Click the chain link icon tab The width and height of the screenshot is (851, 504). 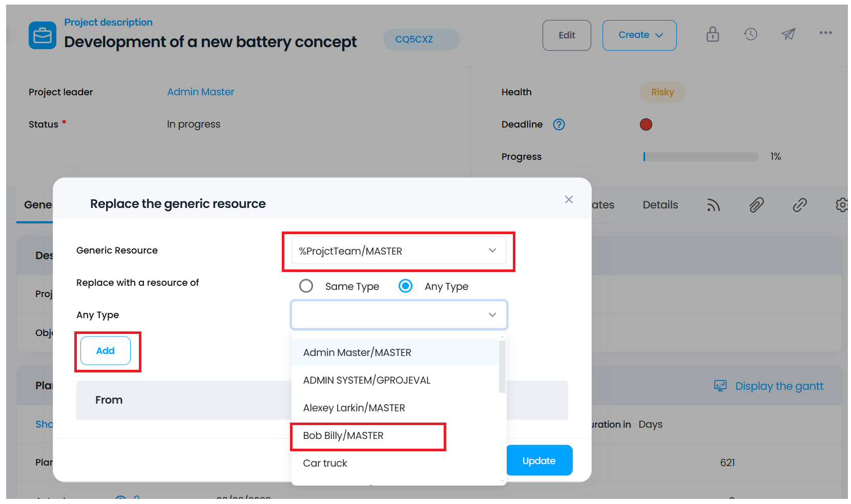[800, 205]
